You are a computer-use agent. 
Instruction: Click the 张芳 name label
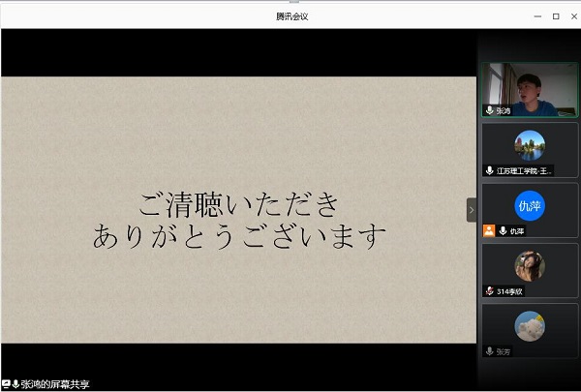(x=504, y=351)
